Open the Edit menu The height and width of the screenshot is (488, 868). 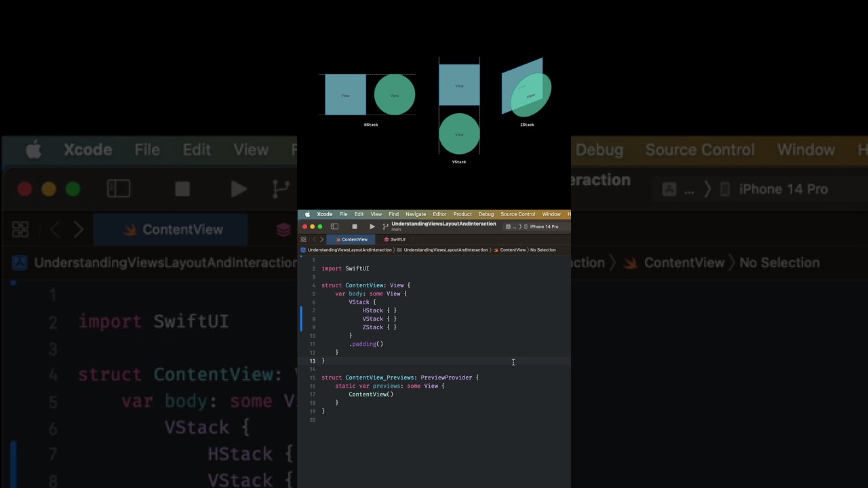click(359, 214)
